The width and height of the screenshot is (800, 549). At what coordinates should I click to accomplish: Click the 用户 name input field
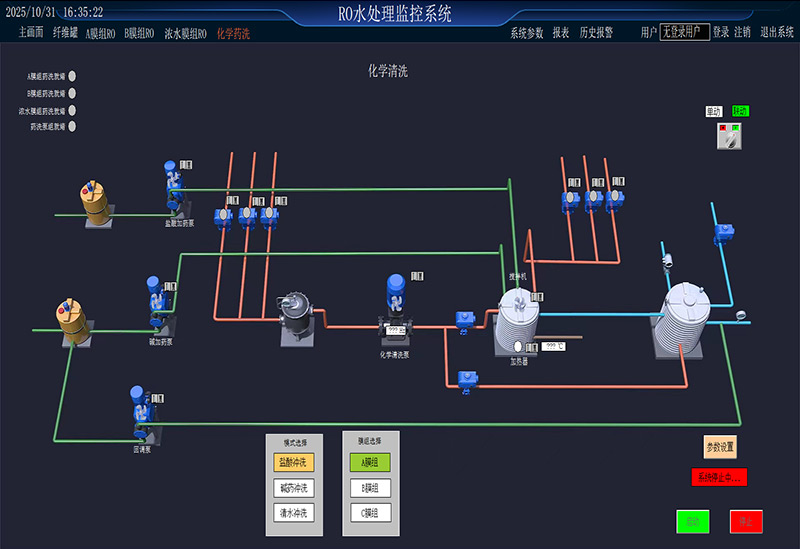pos(684,33)
